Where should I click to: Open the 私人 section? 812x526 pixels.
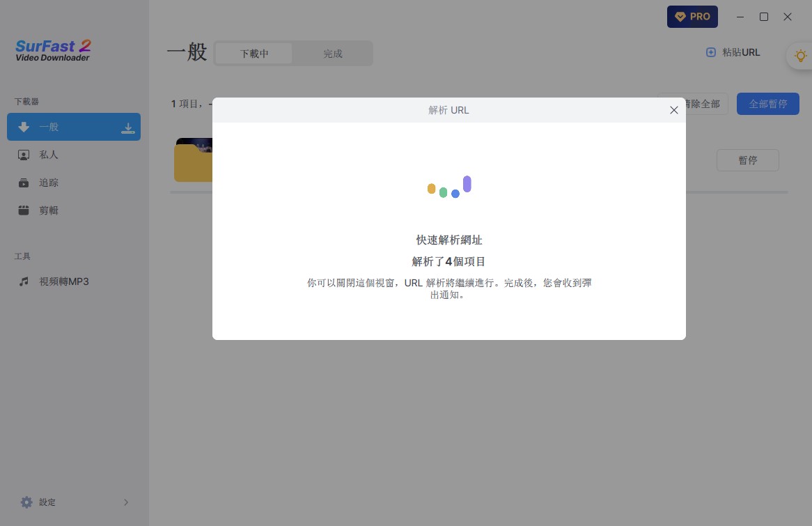pos(74,155)
